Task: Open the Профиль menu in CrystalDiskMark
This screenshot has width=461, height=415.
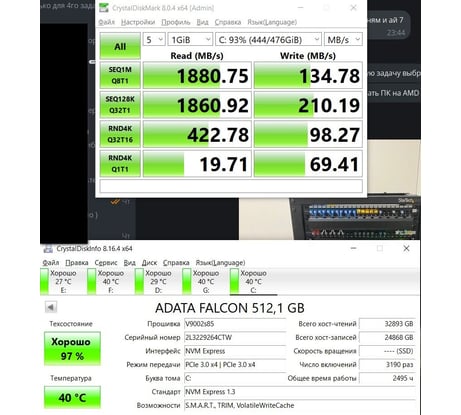Action: pyautogui.click(x=176, y=22)
